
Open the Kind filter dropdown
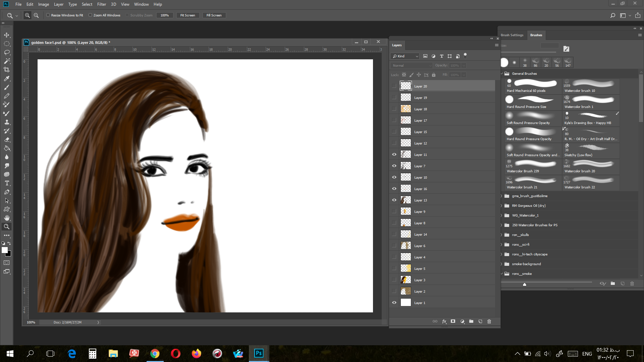[x=405, y=56]
